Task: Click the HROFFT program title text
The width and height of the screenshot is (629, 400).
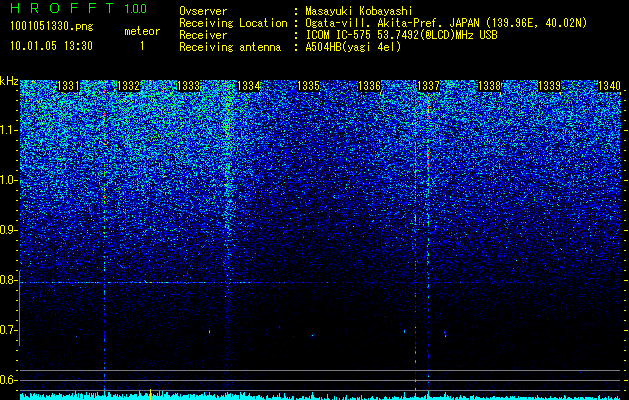Action: [x=63, y=8]
